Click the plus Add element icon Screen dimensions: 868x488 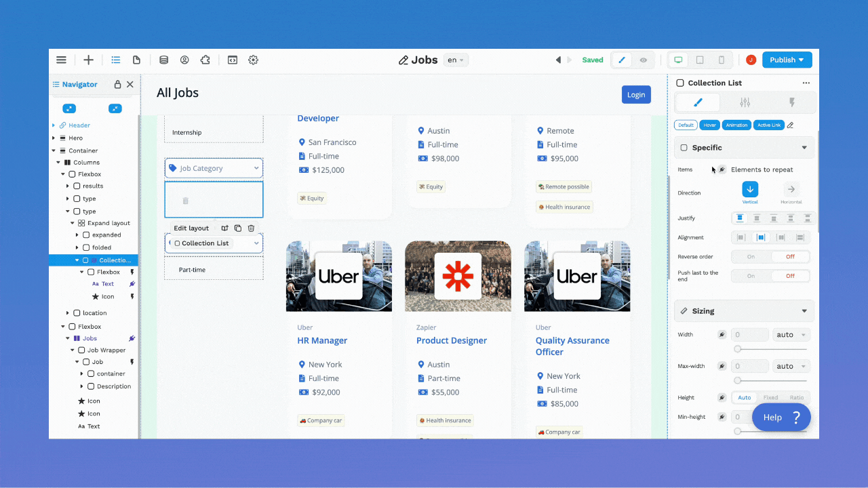pos(88,60)
